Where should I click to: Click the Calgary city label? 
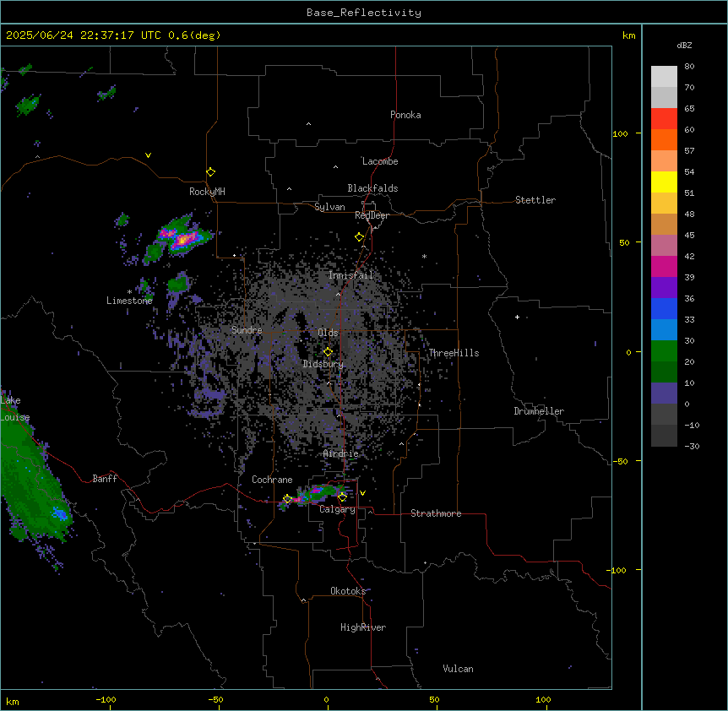[338, 509]
